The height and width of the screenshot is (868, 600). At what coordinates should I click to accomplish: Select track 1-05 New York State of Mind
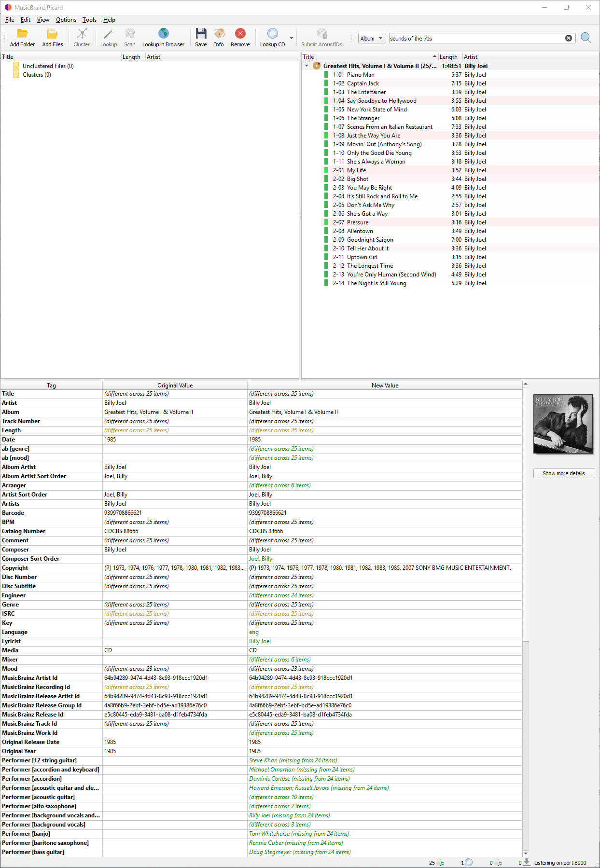[370, 110]
